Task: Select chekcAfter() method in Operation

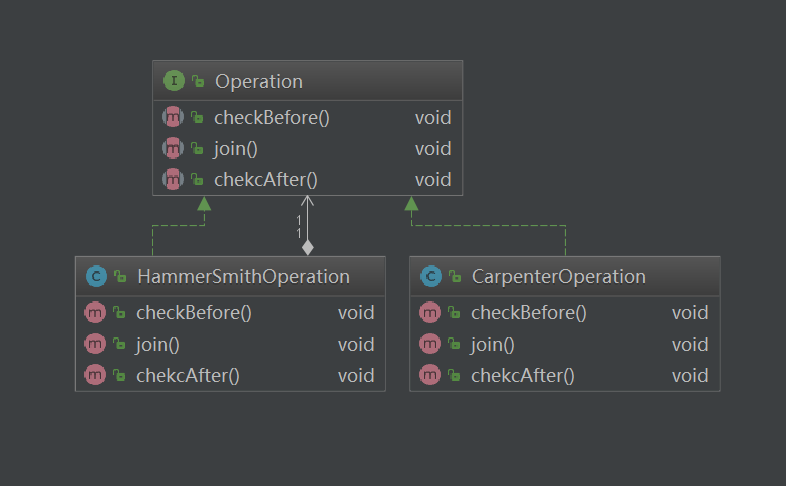Action: tap(266, 180)
